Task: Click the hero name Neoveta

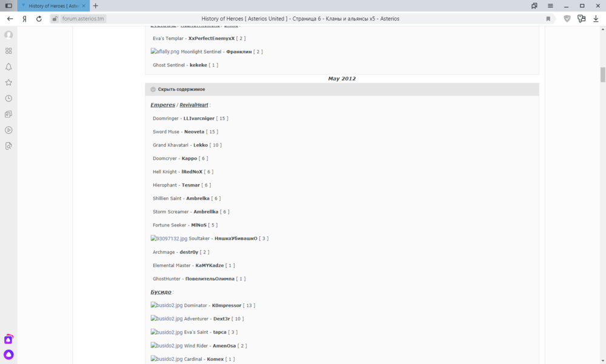Action: tap(194, 132)
